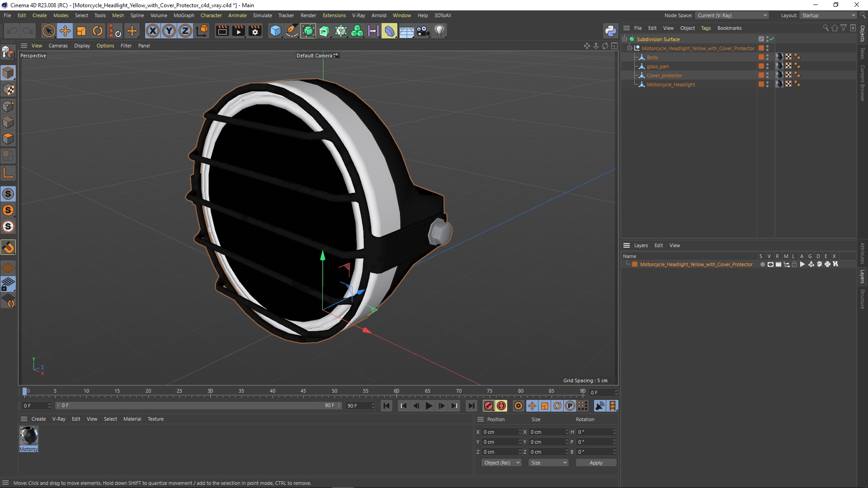The width and height of the screenshot is (868, 488).
Task: Click the magnet Snap icon
Action: (x=8, y=247)
